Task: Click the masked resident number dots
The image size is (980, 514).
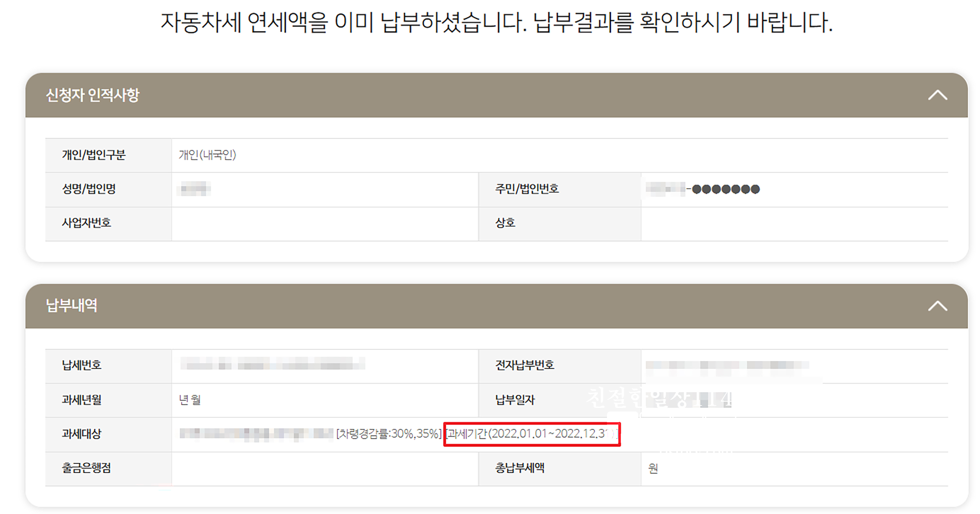Action: tap(726, 189)
